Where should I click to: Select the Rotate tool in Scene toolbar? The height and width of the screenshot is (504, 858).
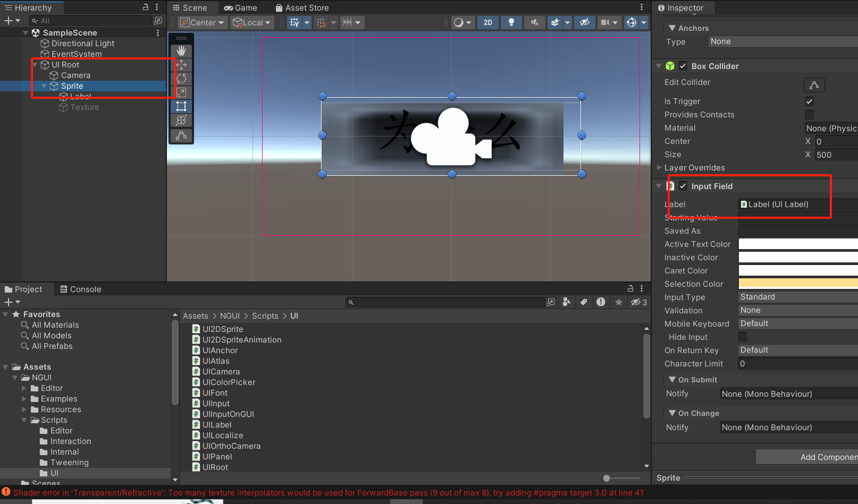181,79
